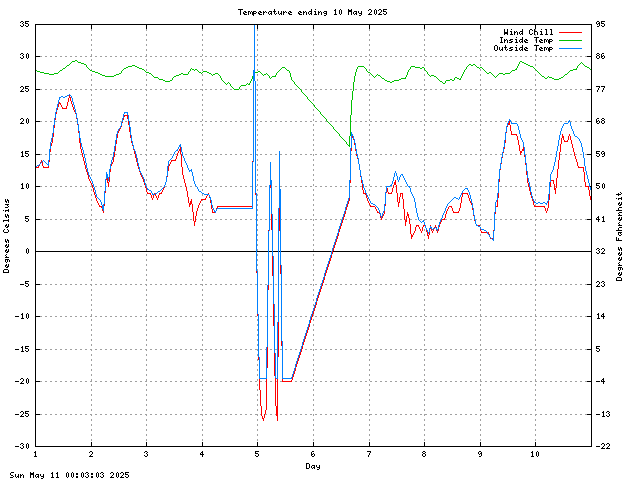Image resolution: width=640 pixels, height=480 pixels.
Task: Click the green line sample beside Inside Temp
Action: tap(570, 40)
